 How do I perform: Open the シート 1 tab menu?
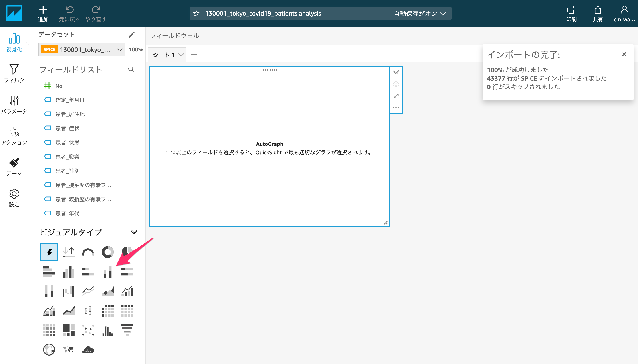click(181, 55)
